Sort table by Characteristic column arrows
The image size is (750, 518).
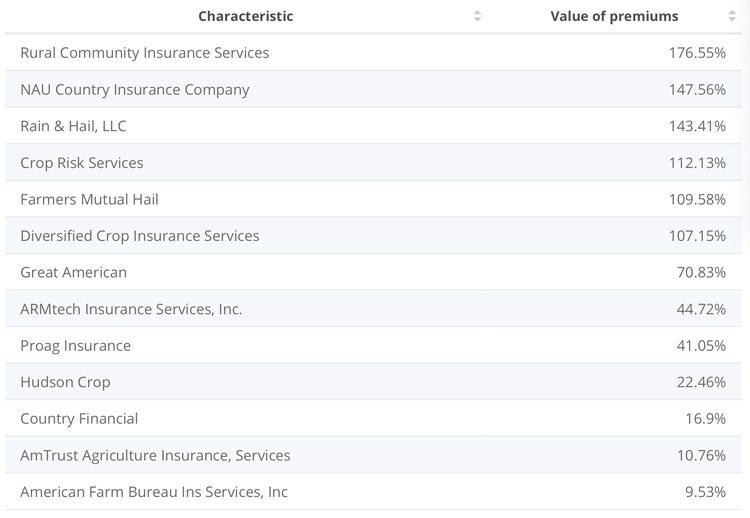tap(477, 16)
